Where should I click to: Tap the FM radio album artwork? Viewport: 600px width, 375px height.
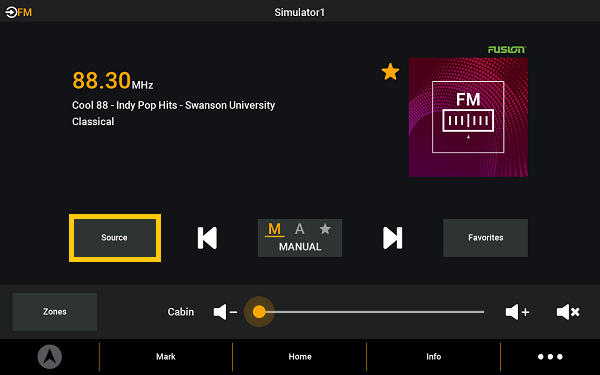tap(468, 117)
